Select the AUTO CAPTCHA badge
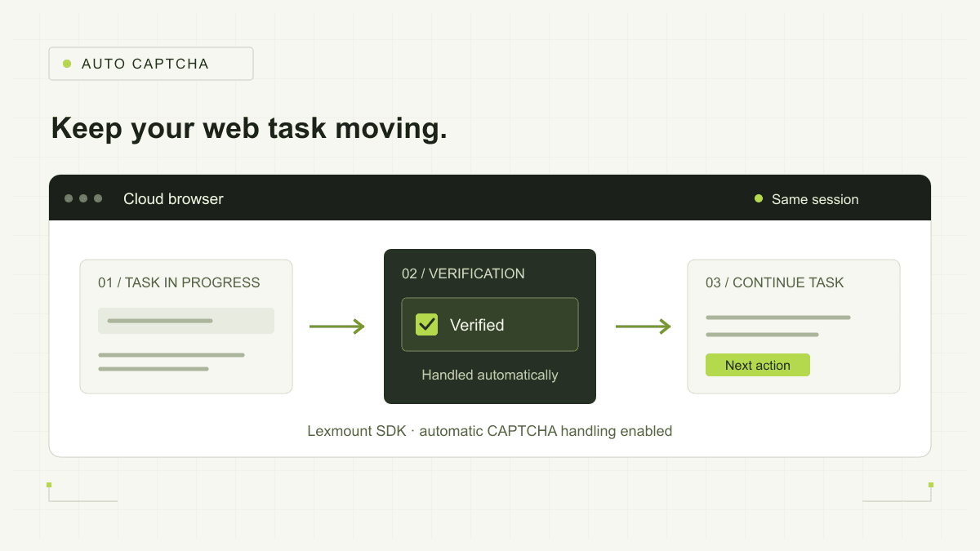This screenshot has height=551, width=980. tap(151, 64)
